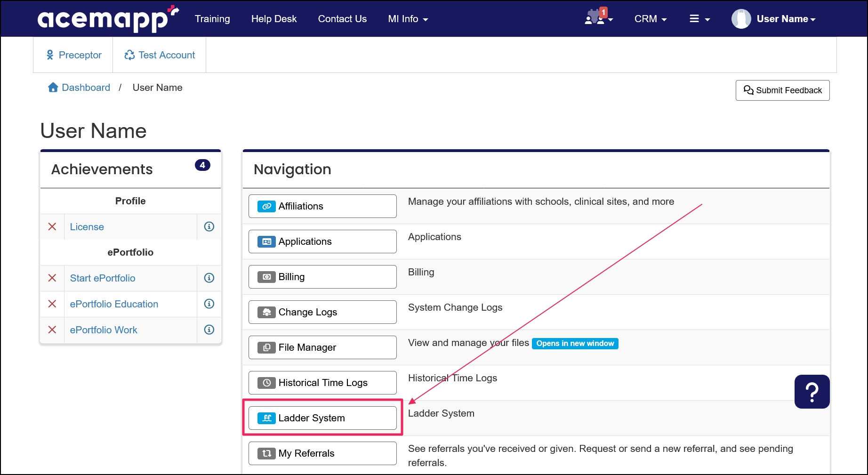
Task: Go to Dashboard via breadcrumb link
Action: click(86, 87)
